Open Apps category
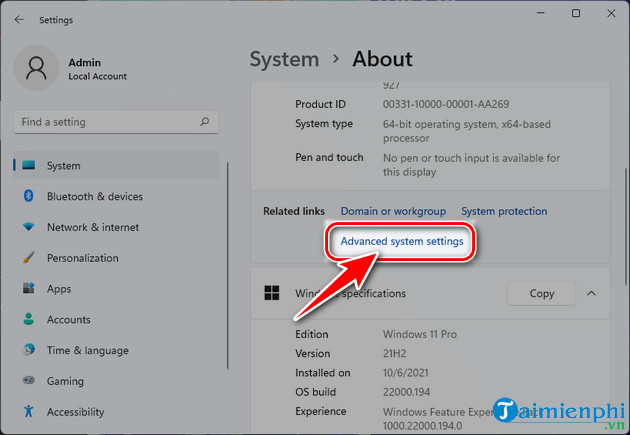 [116, 288]
